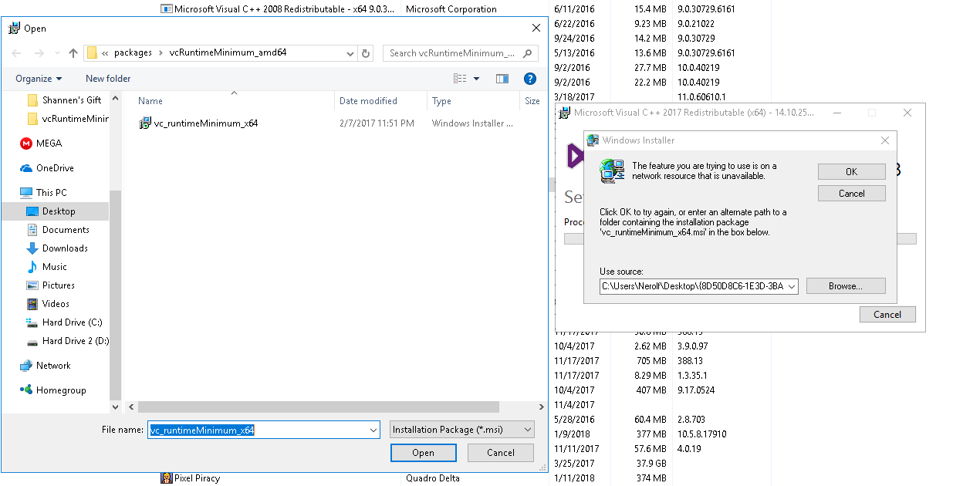This screenshot has height=486, width=980.
Task: Click the Use source path field
Action: tap(693, 287)
